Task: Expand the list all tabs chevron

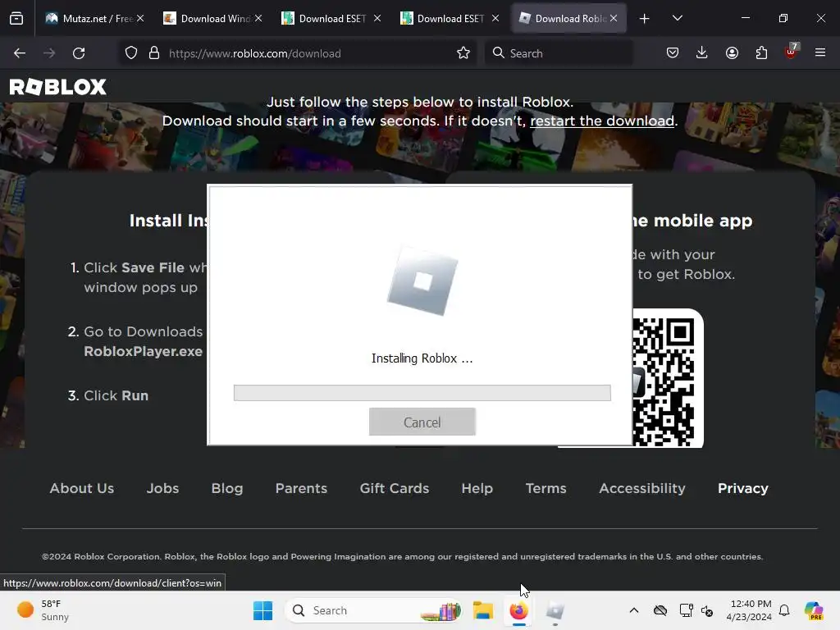Action: click(677, 18)
